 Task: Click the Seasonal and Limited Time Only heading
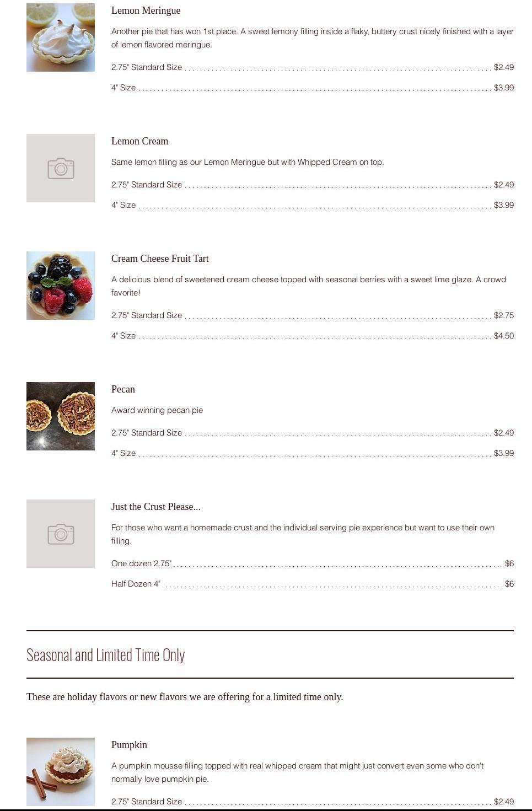pos(105,655)
